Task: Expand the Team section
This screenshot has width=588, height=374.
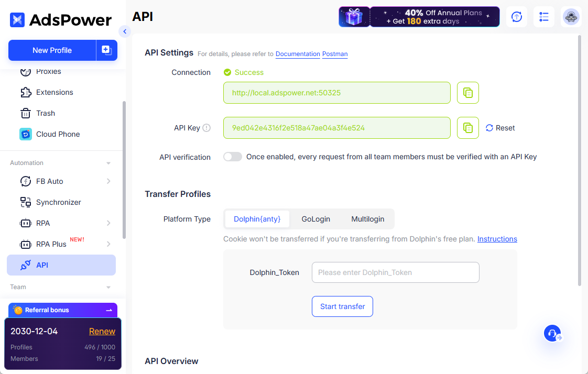Action: click(108, 287)
